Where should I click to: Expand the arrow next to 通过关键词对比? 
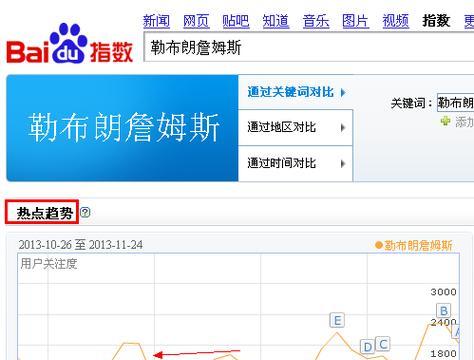[x=343, y=92]
